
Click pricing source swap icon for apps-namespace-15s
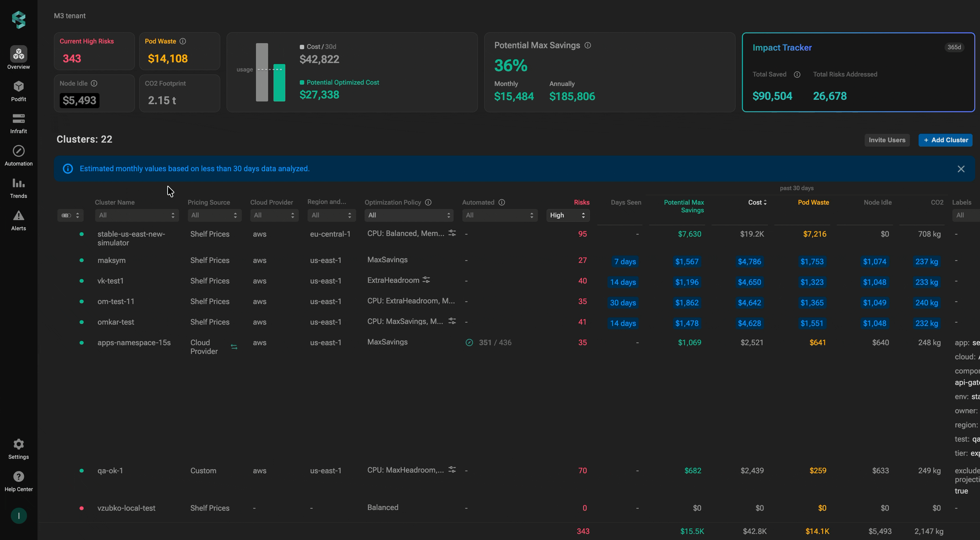pyautogui.click(x=234, y=347)
